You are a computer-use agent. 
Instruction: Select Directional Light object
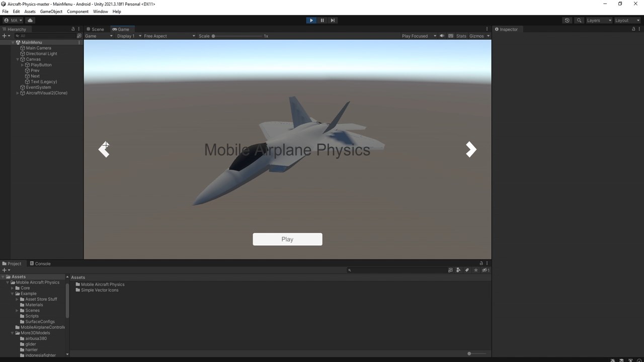point(41,54)
